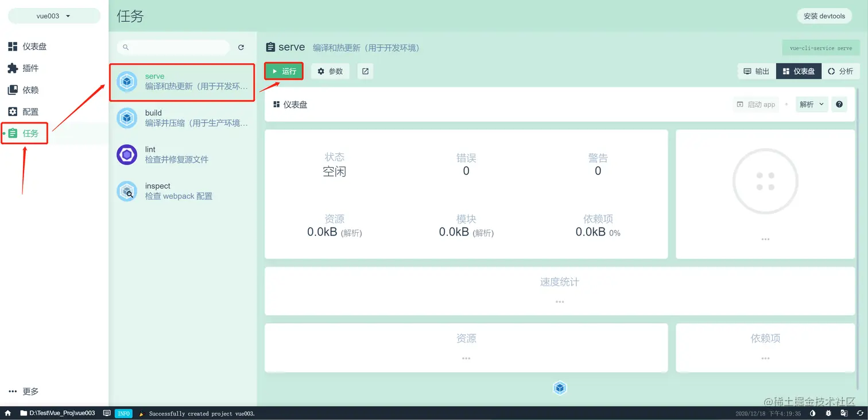Open the 解析 size mode dropdown
Screen dimensions: 868x420
coord(812,105)
